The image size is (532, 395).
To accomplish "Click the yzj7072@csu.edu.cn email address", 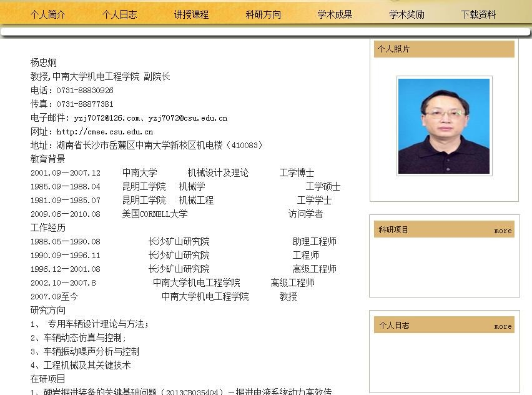I will (x=187, y=118).
